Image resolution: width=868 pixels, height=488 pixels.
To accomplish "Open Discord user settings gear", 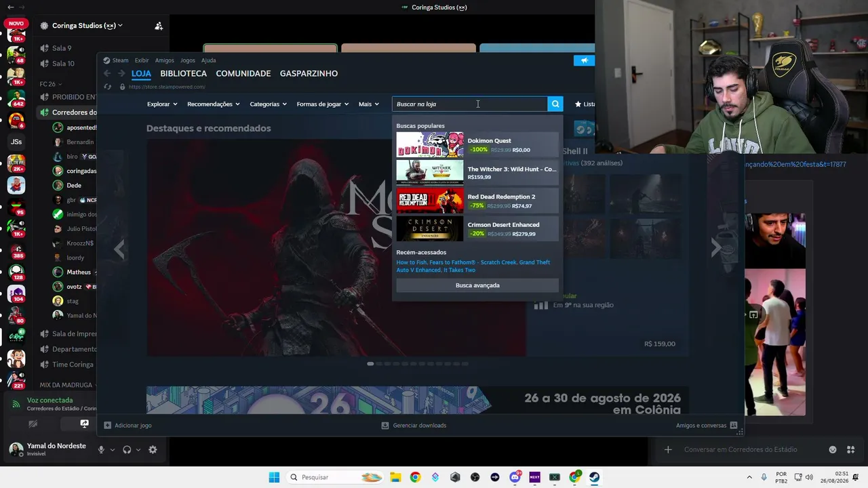I will (153, 449).
